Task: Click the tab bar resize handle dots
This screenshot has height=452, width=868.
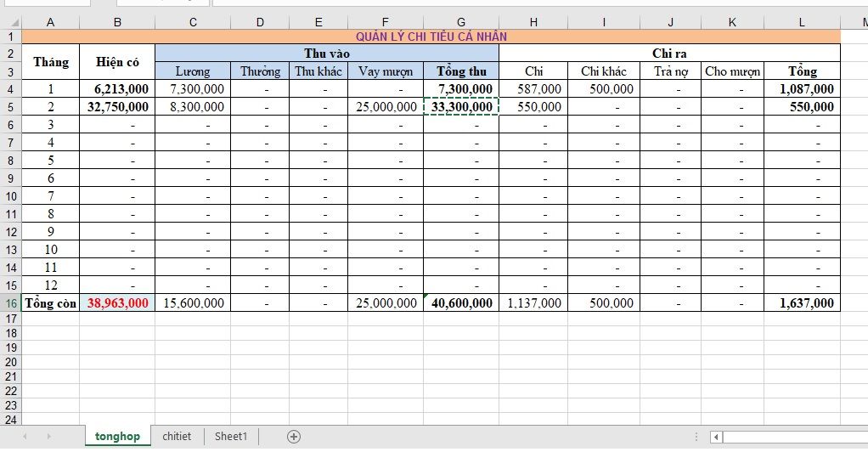Action: pyautogui.click(x=697, y=437)
